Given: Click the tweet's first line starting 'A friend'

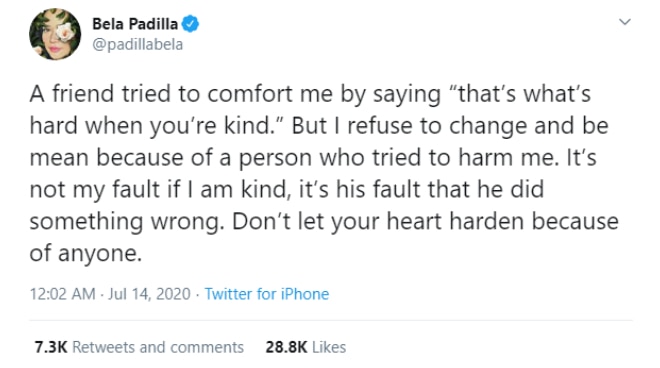Looking at the screenshot, I should 310,94.
